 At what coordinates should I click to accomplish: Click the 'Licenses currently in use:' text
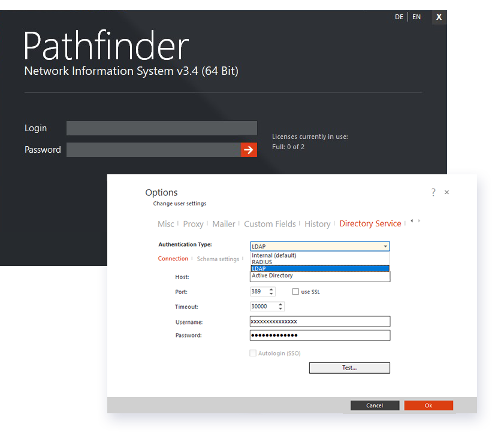(x=310, y=137)
